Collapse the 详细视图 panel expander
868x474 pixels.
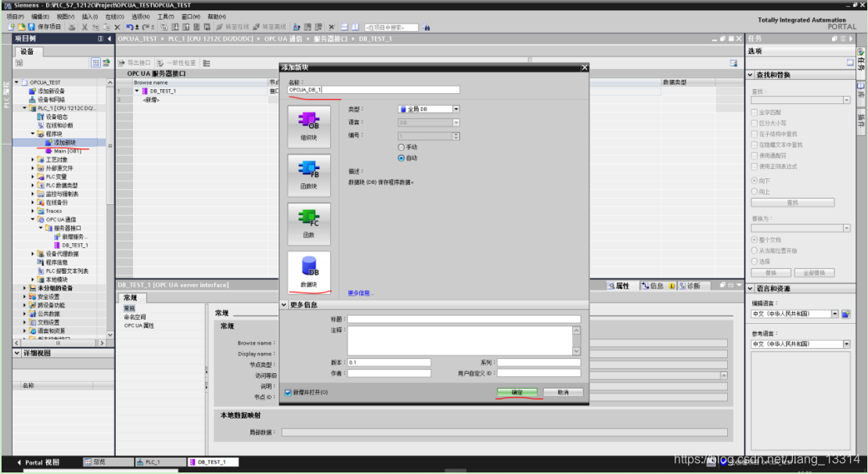point(17,353)
